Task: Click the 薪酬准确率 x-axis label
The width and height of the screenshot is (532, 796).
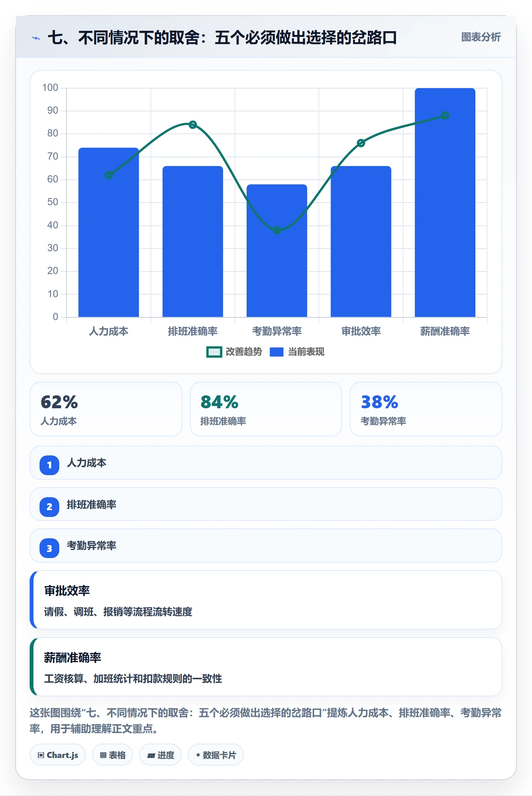Action: point(445,331)
